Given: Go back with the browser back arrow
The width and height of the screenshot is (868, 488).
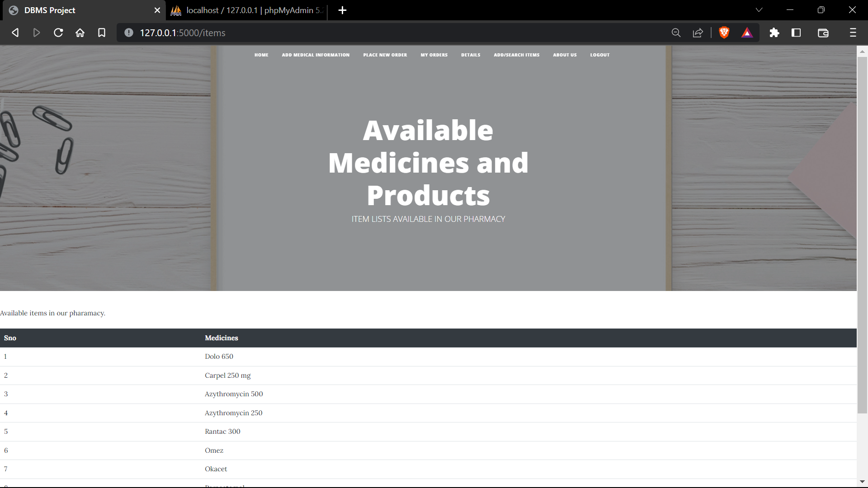Looking at the screenshot, I should click(15, 33).
